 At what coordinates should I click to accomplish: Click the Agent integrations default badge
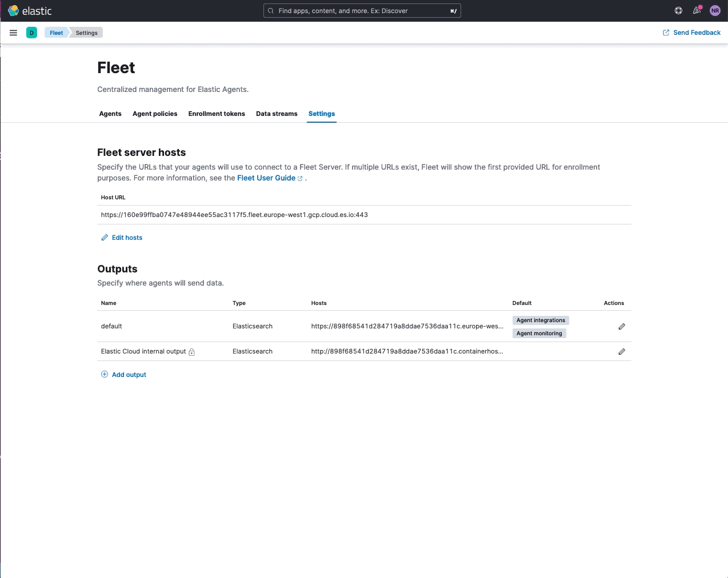tap(540, 320)
